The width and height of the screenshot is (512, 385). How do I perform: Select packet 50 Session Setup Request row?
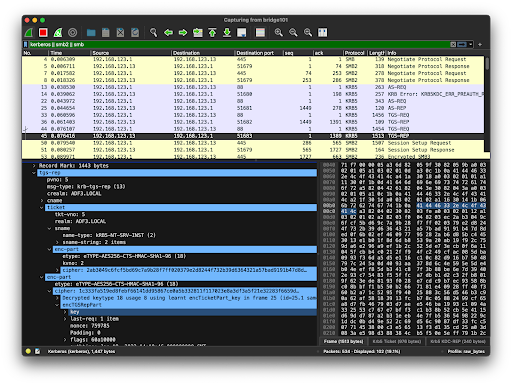pos(253,143)
